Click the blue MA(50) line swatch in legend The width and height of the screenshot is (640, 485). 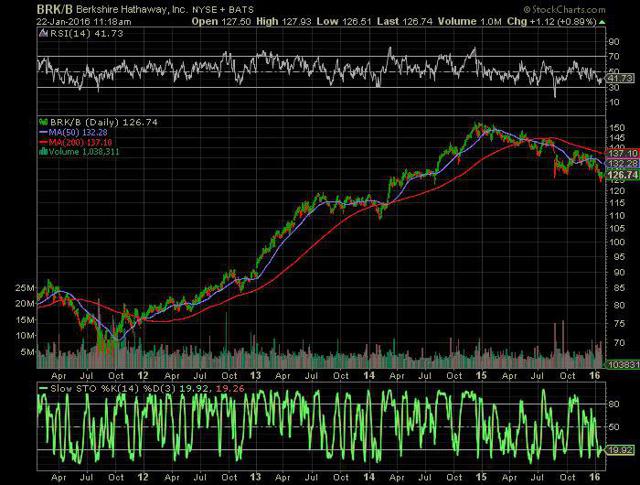point(43,132)
